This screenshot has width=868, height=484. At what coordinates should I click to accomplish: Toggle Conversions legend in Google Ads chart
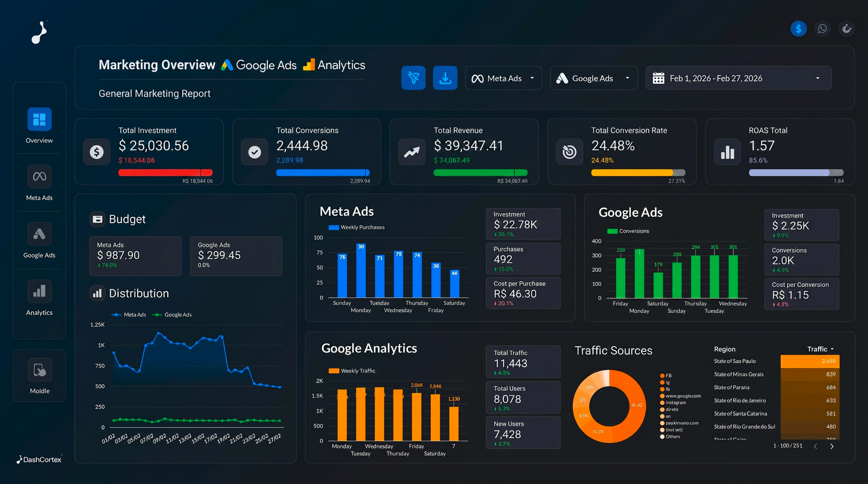pos(628,231)
